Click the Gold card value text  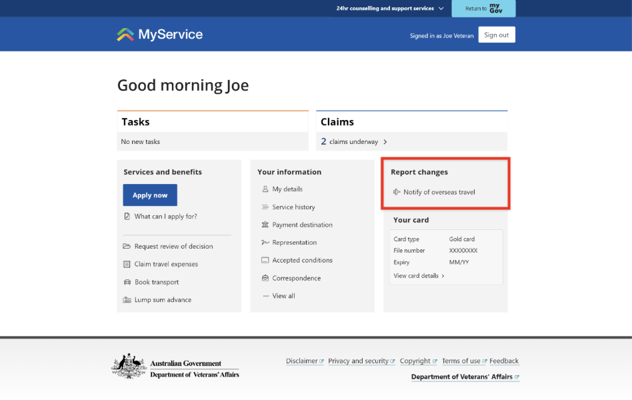tap(462, 239)
